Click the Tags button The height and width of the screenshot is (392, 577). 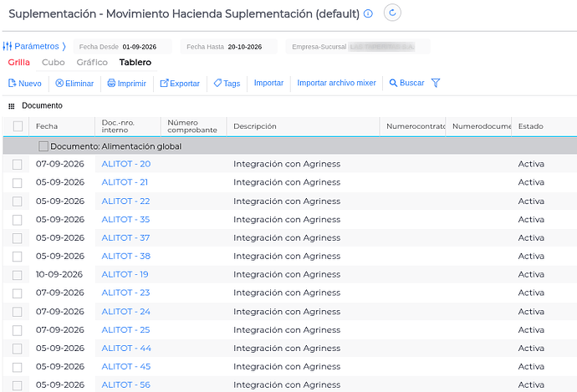point(227,84)
